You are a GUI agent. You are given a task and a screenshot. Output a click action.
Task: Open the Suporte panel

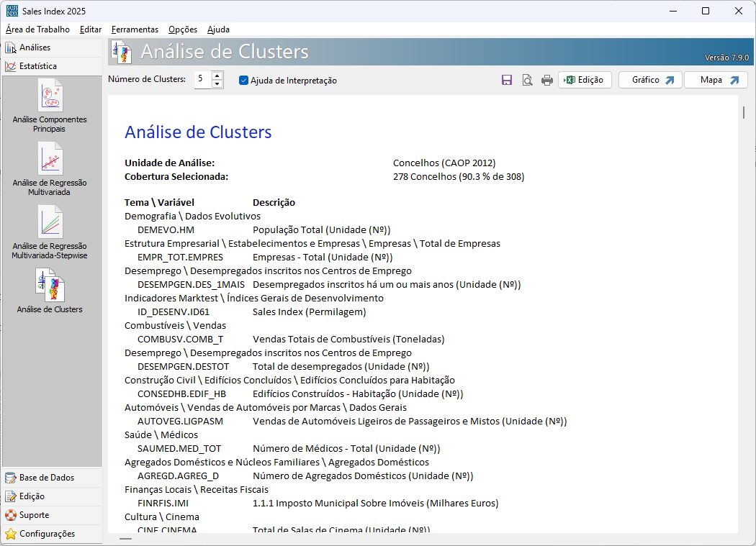pyautogui.click(x=35, y=515)
